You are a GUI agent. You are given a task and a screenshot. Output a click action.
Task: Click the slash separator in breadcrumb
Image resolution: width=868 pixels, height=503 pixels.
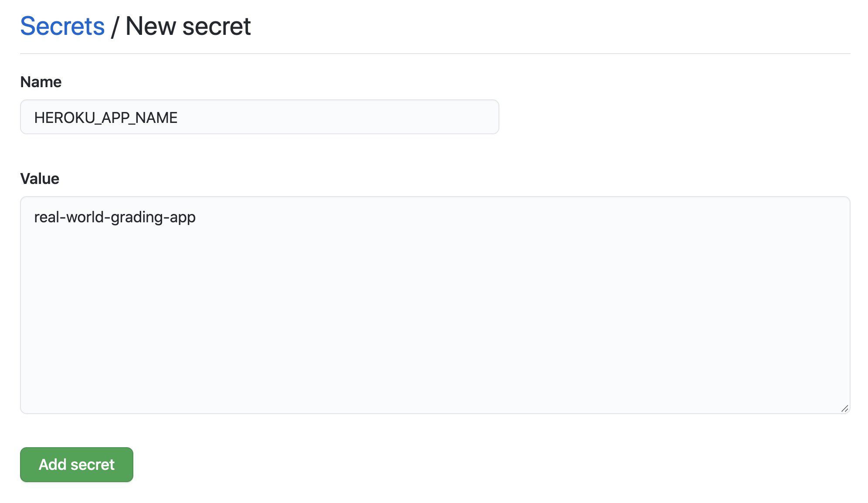[115, 26]
